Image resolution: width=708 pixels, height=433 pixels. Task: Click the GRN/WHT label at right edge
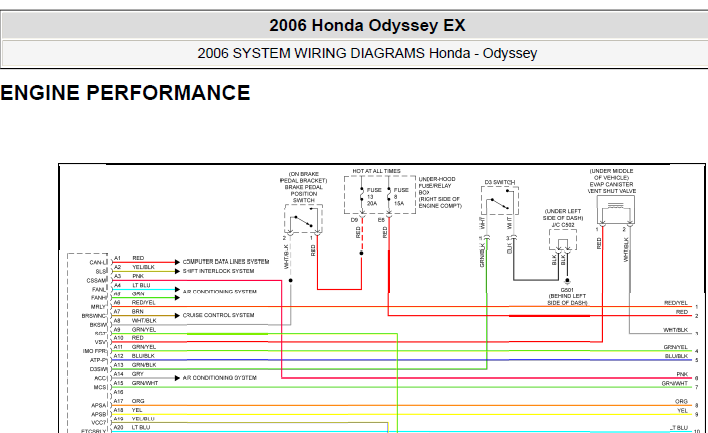coord(675,383)
